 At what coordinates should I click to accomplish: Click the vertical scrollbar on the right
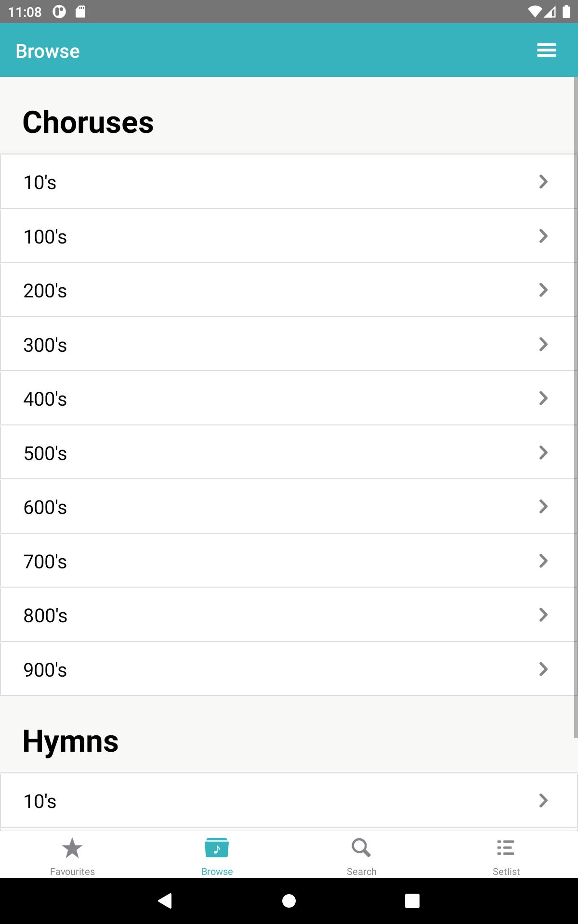click(576, 407)
